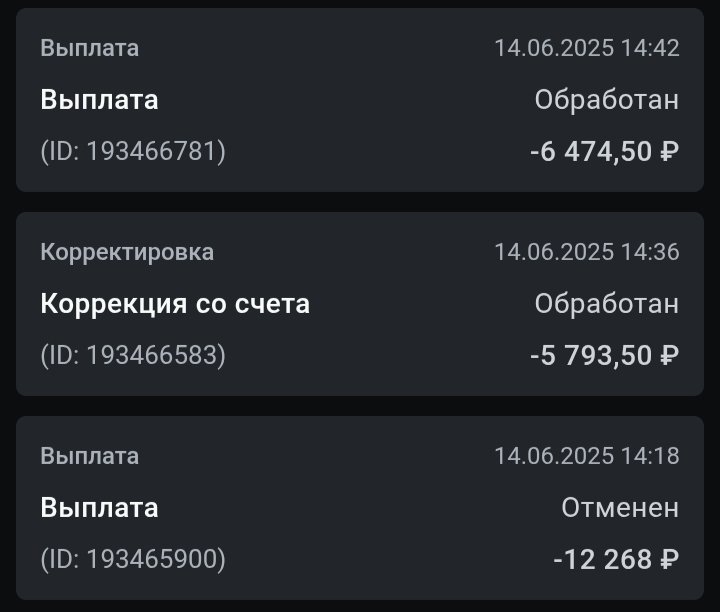Click small gray Выплата label beside 14:42 timestamp
The image size is (720, 612).
coord(90,48)
